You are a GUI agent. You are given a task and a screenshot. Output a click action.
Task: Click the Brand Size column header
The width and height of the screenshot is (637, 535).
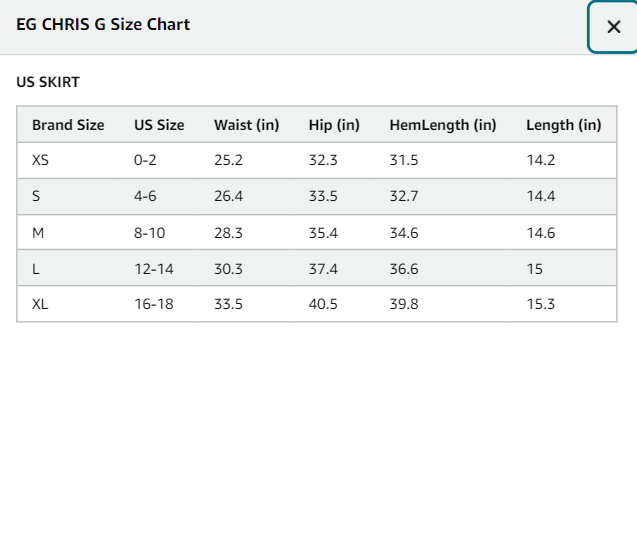point(68,125)
